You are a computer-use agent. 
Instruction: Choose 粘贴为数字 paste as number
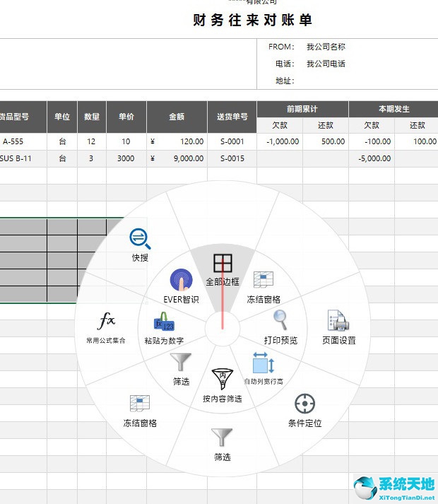click(164, 328)
